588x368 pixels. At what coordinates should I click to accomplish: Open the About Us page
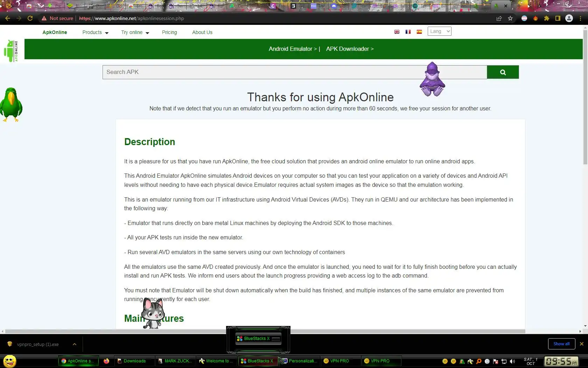point(202,32)
